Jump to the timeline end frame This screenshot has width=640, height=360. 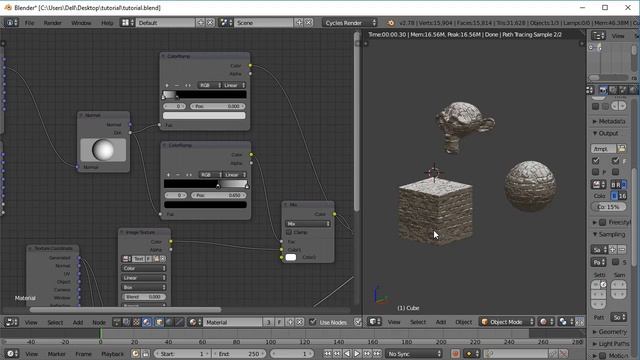tap(377, 353)
